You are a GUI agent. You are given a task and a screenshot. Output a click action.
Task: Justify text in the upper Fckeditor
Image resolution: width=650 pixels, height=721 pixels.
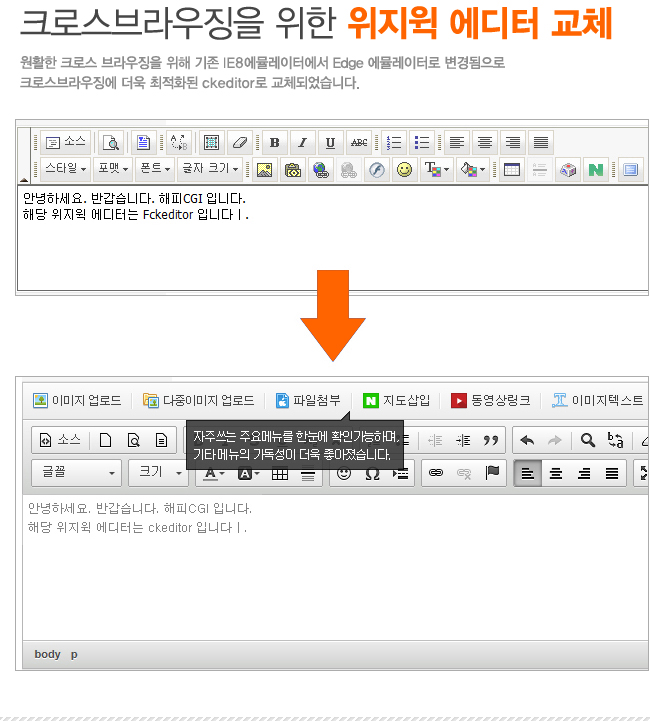pos(541,143)
